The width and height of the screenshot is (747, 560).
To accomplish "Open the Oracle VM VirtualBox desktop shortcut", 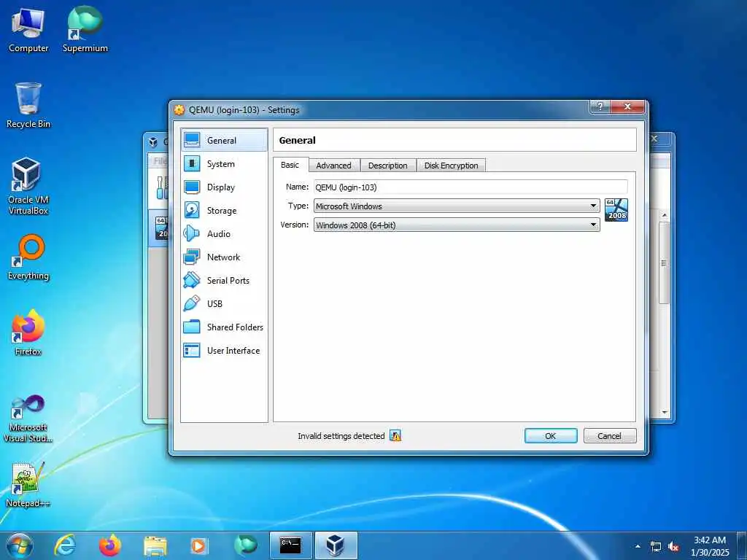I will pyautogui.click(x=28, y=186).
